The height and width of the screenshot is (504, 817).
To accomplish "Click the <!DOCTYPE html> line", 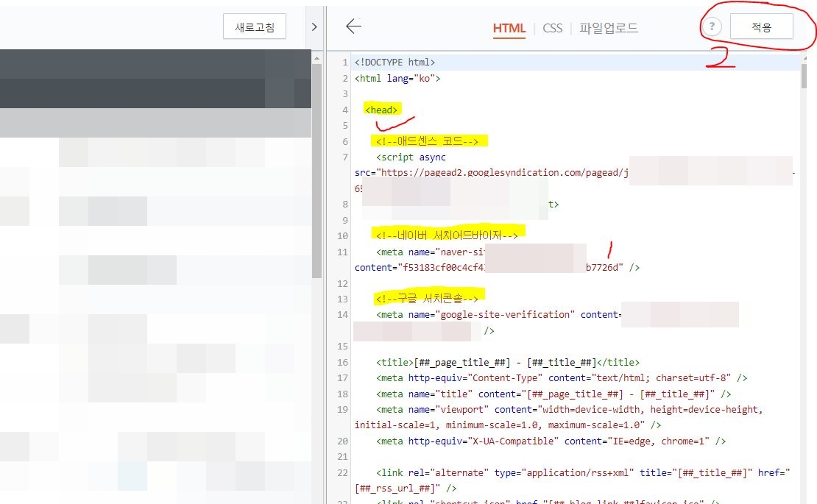I will (395, 62).
